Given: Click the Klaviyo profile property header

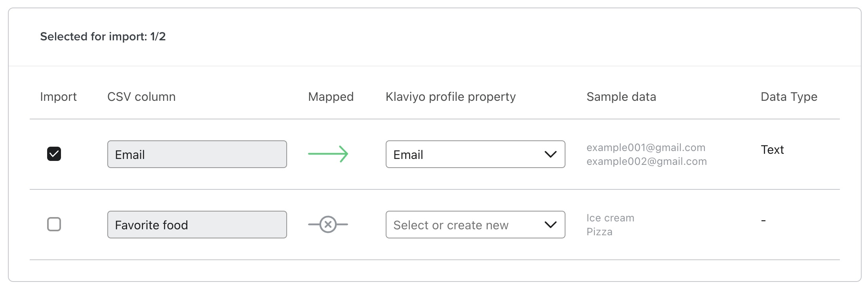Looking at the screenshot, I should click(x=451, y=97).
